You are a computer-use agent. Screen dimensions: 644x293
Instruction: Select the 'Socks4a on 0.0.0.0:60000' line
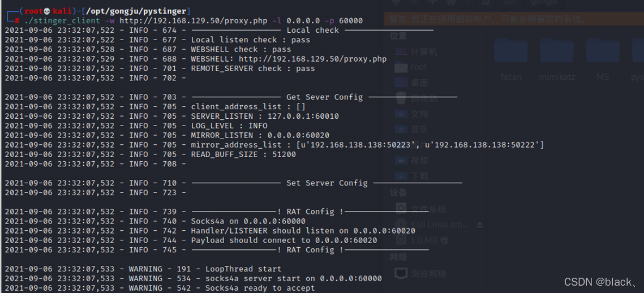coord(155,221)
